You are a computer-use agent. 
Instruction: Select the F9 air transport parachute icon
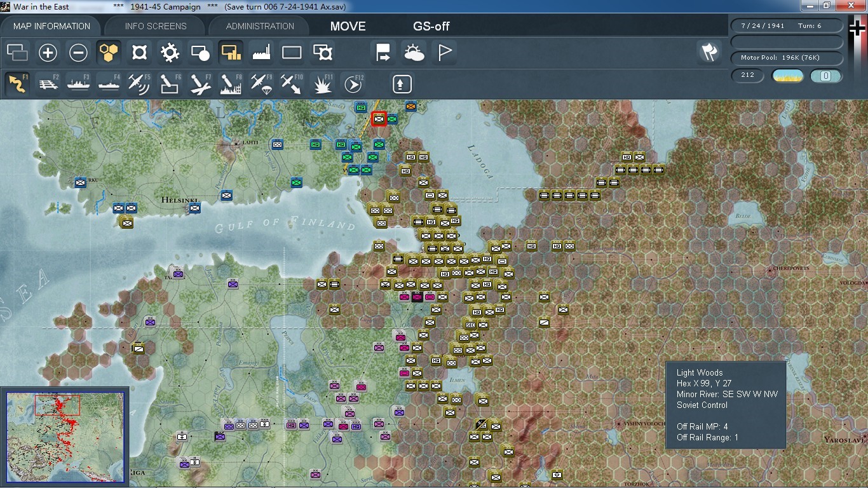click(261, 84)
